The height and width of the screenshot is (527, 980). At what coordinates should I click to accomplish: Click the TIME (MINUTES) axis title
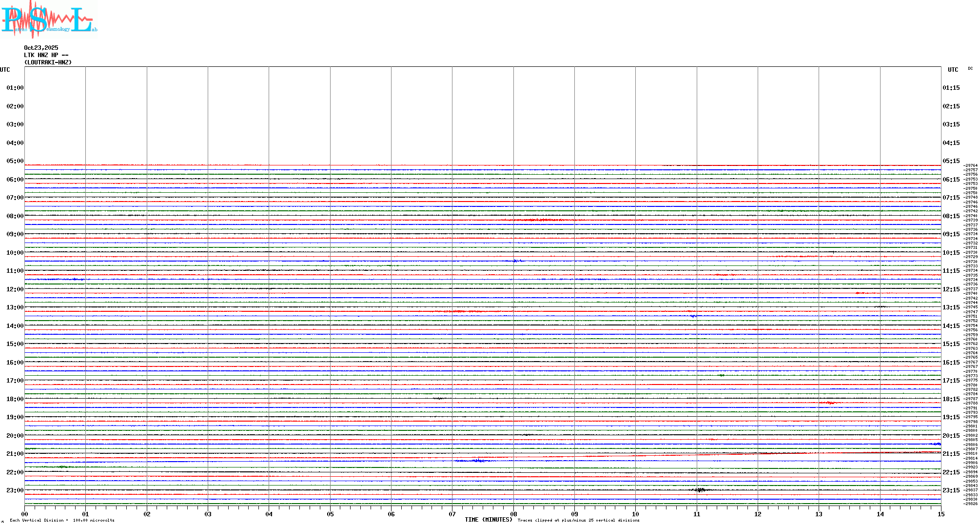click(x=488, y=520)
